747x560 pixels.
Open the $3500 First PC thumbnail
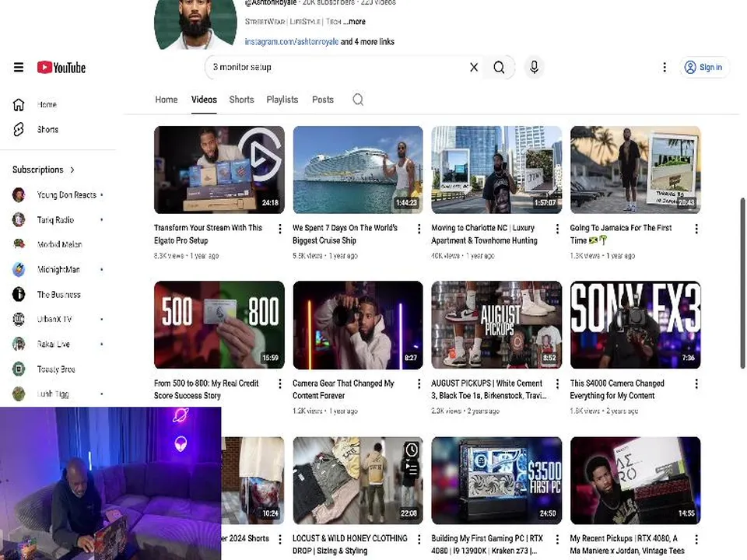coord(496,481)
